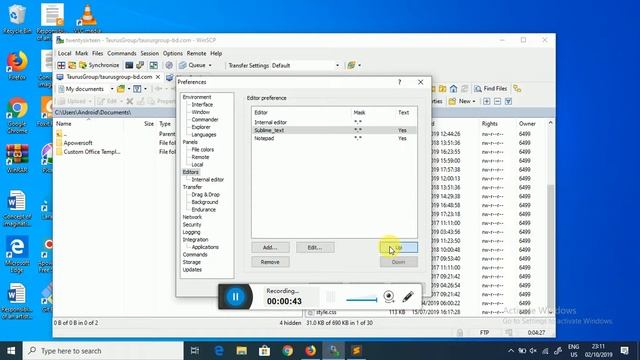The image size is (640, 360).
Task: Select Network in Preferences tree
Action: (192, 217)
